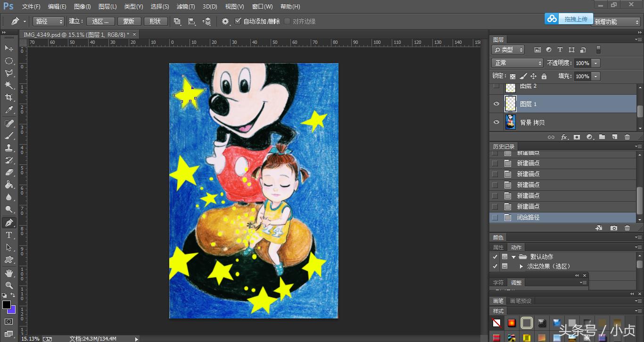Open the layer blend mode dropdown showing 正常
Image resolution: width=644 pixels, height=342 pixels.
517,63
